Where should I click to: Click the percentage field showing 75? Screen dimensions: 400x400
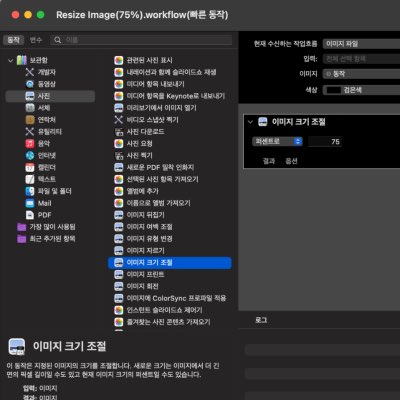click(325, 142)
